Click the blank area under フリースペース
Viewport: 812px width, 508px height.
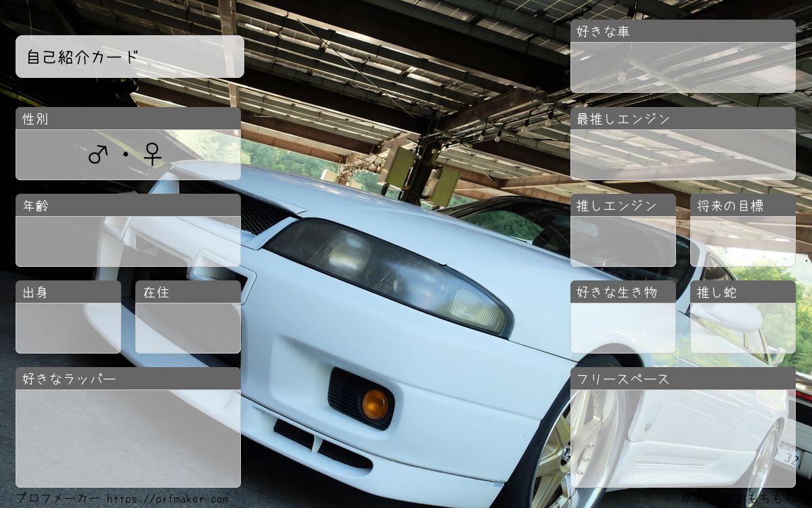(683, 438)
